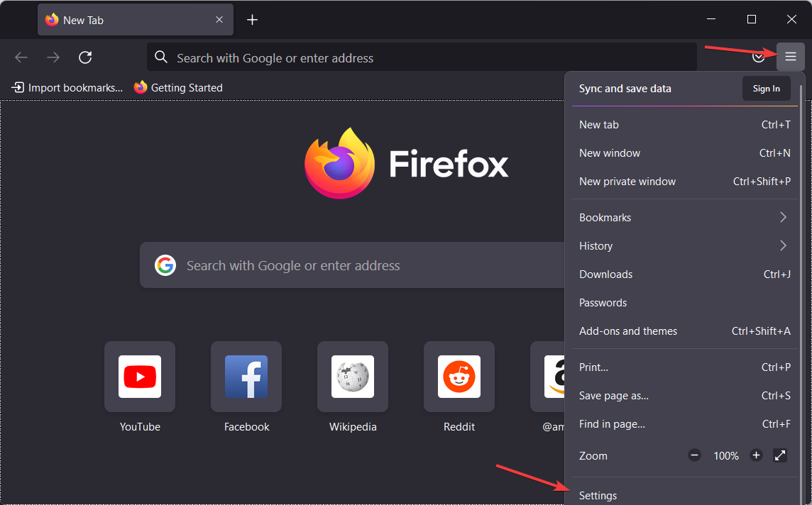Open Downloads from the menu
Image resolution: width=812 pixels, height=505 pixels.
[685, 274]
